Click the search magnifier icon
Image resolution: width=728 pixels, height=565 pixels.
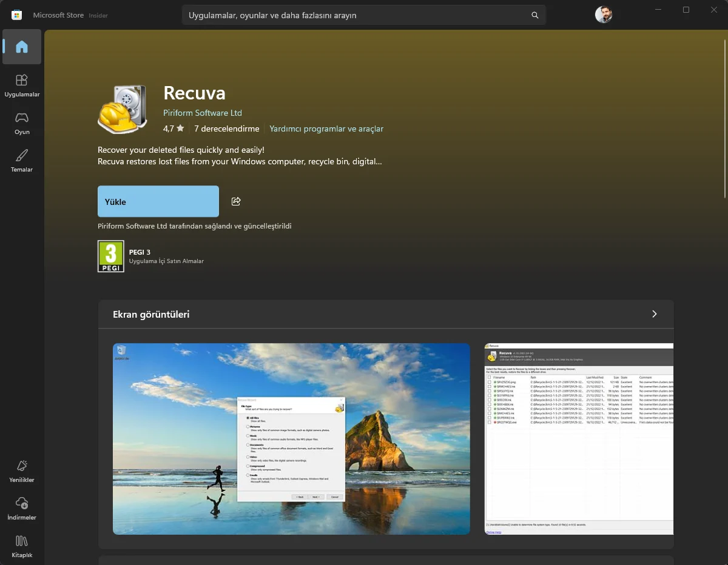pyautogui.click(x=534, y=15)
